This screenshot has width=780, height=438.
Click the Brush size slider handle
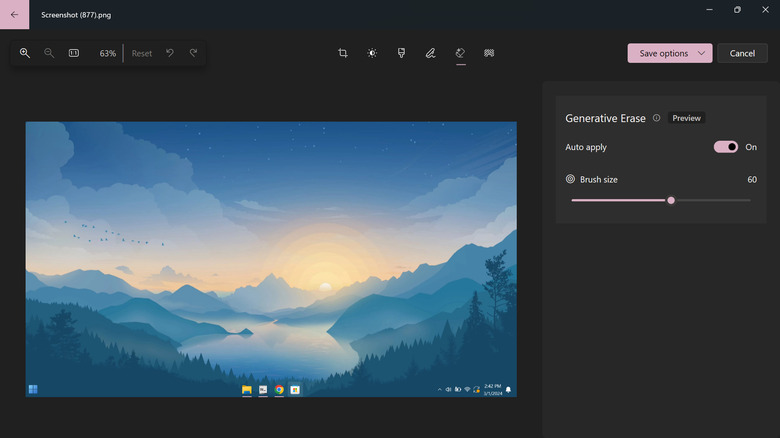671,200
